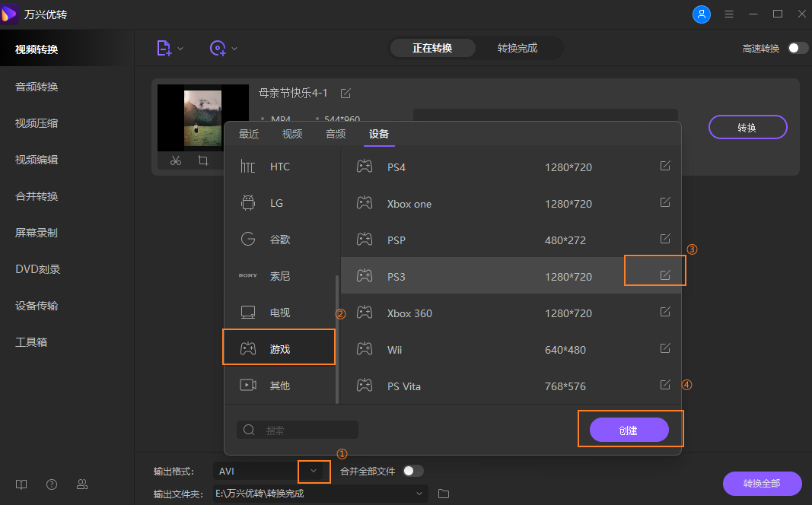The width and height of the screenshot is (812, 505).
Task: Enable the 合并全部文件 toggle
Action: pos(412,471)
